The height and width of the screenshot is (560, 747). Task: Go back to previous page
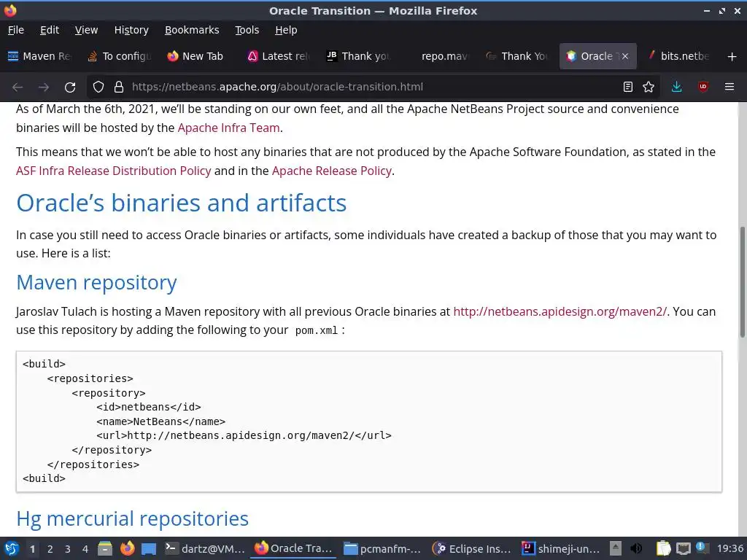pos(18,87)
